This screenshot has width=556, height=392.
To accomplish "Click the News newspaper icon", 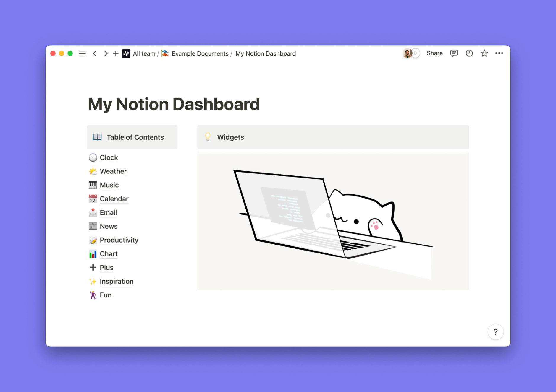I will point(93,226).
